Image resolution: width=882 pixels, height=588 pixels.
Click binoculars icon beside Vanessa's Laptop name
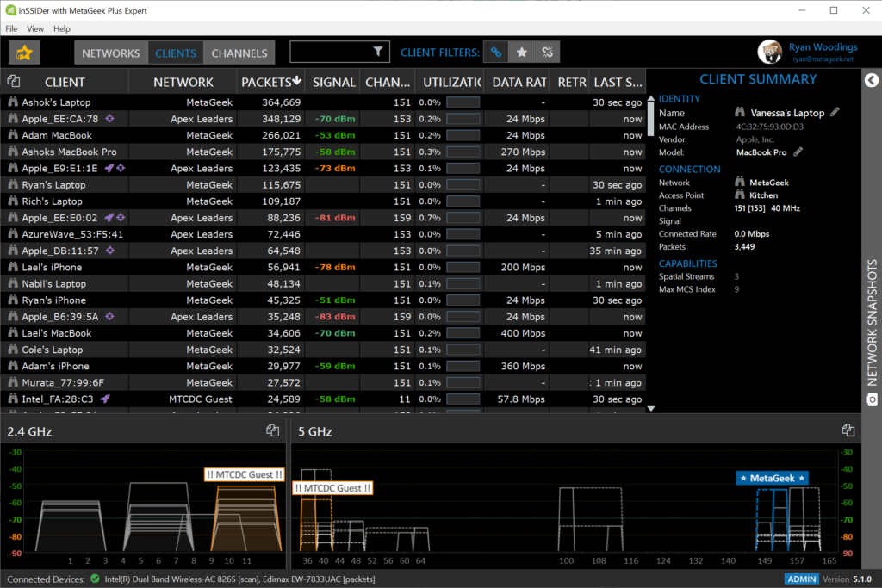740,113
